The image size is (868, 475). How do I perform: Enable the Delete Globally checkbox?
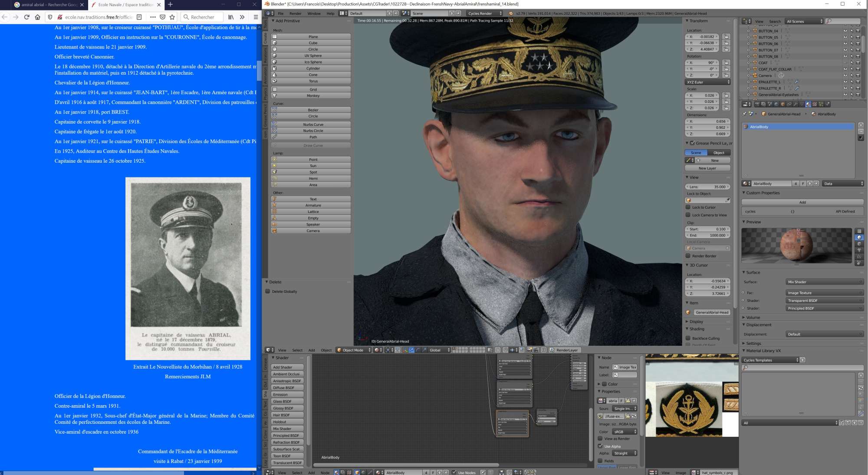[x=268, y=292]
